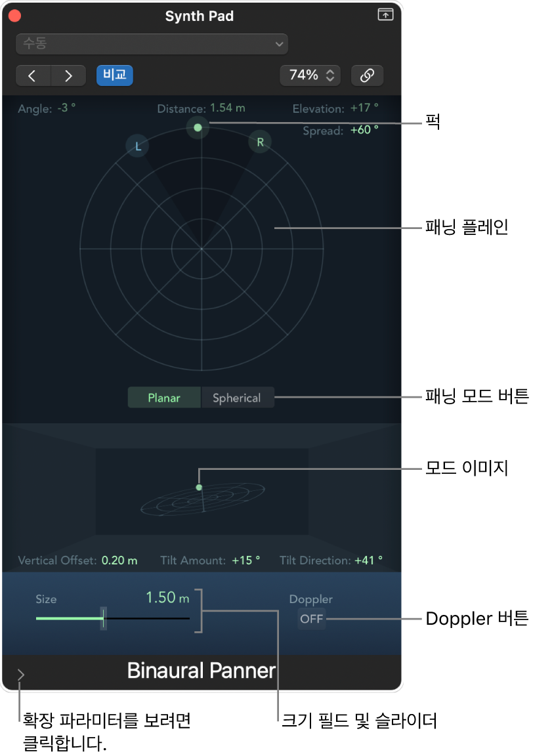Expand the extended parameters disclosure arrow
Screen dimensions: 552x756
[20, 675]
